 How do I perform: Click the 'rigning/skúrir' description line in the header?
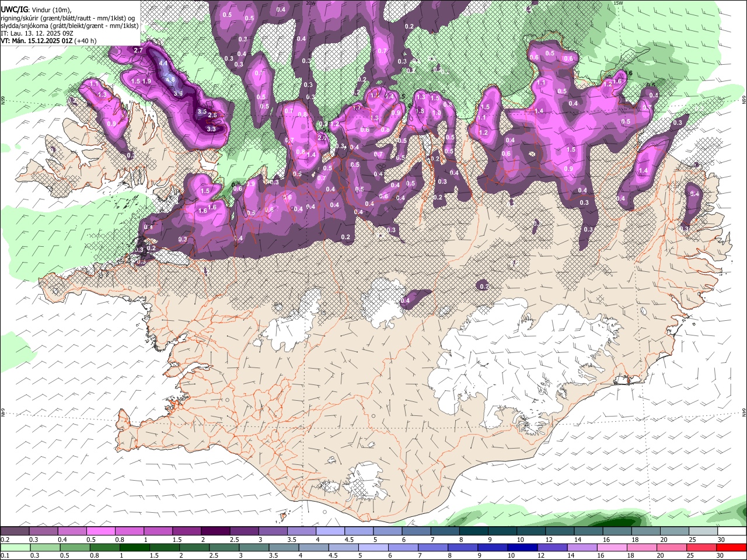(x=68, y=18)
